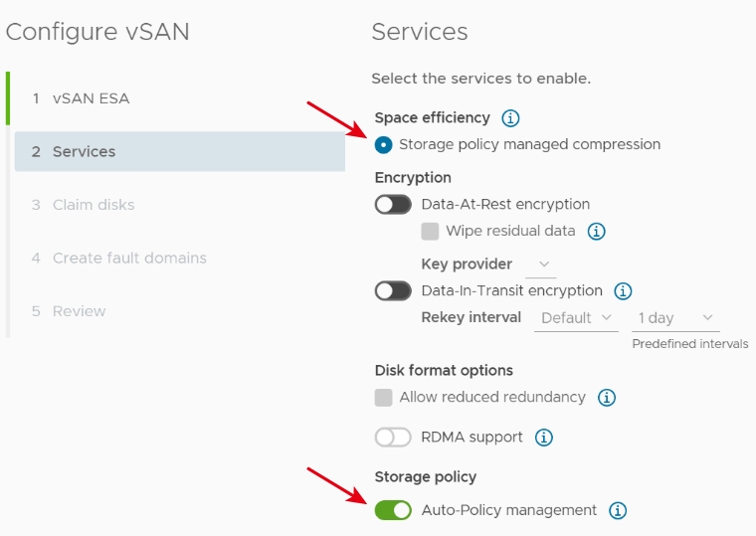756x536 pixels.
Task: Show Auto-Policy management info icon
Action: (x=617, y=510)
